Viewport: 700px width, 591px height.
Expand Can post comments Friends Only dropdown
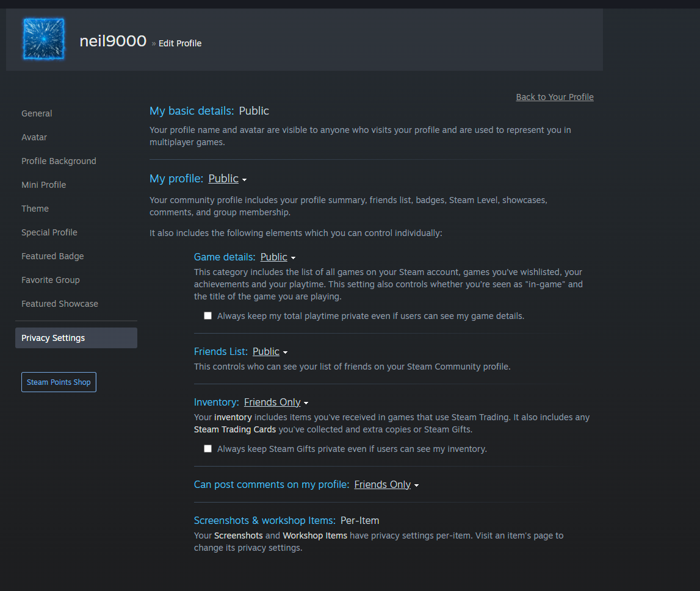[386, 485]
